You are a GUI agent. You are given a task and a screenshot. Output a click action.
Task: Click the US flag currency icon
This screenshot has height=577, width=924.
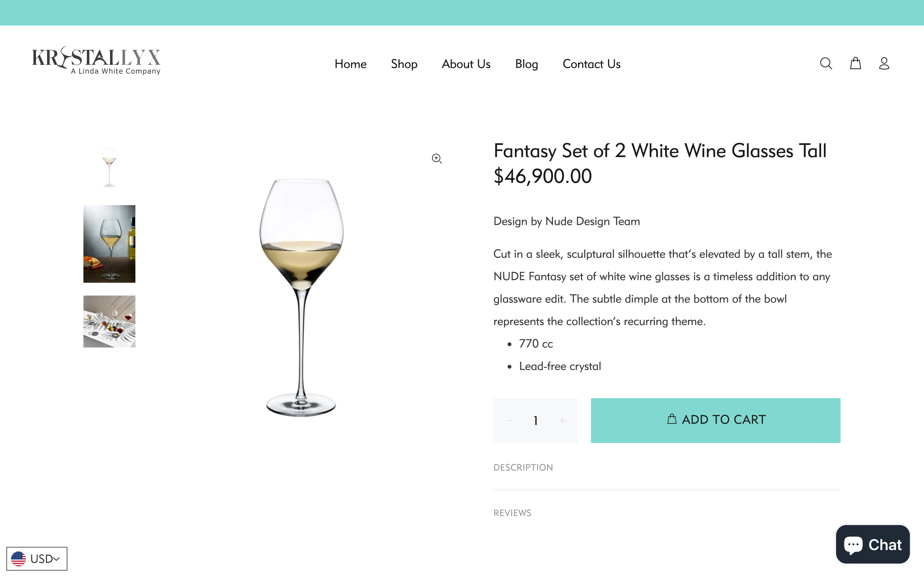18,558
